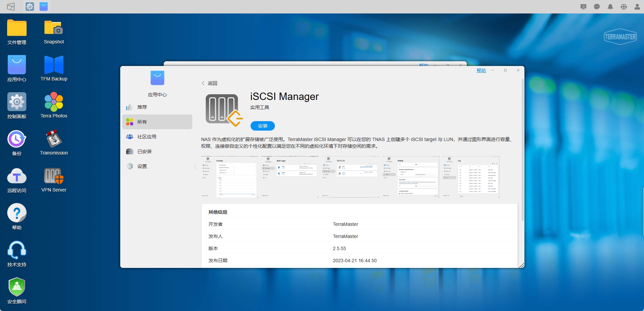Go back with the 返回 link
Image resolution: width=644 pixels, height=311 pixels.
(x=210, y=83)
